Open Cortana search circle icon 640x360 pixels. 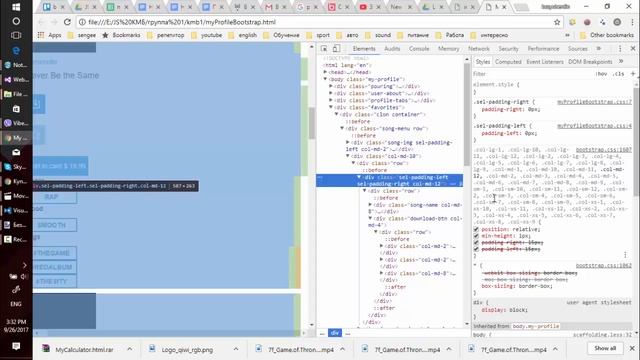click(16, 21)
